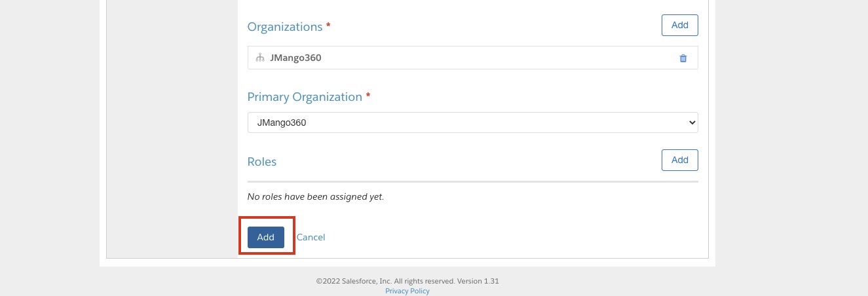Image resolution: width=868 pixels, height=296 pixels.
Task: Click the Organizations section heading
Action: [x=285, y=27]
